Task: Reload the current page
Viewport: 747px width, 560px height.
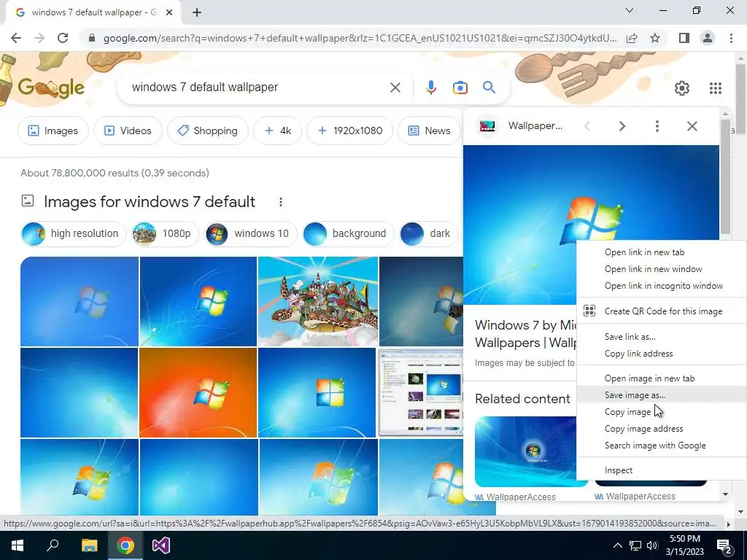Action: tap(63, 38)
